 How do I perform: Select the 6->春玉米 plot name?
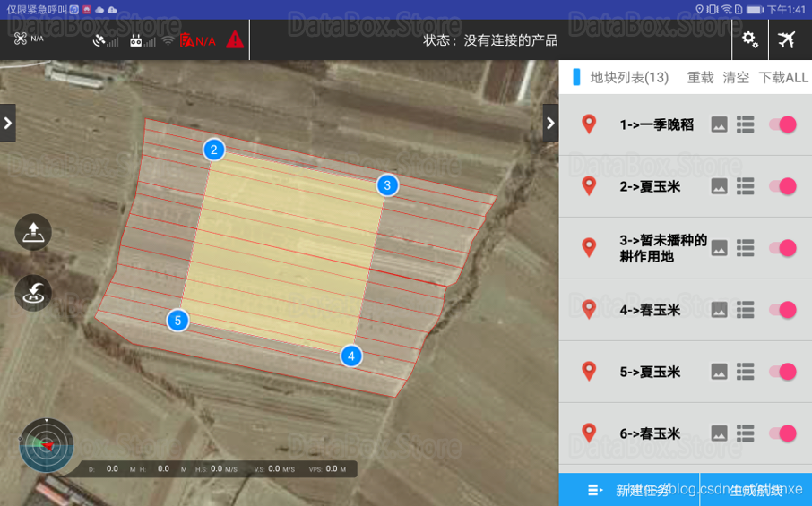click(x=650, y=433)
